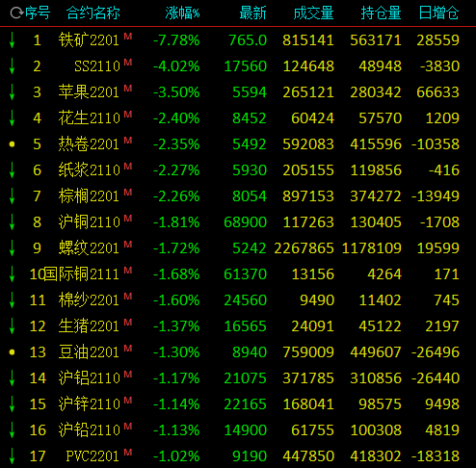
Task: Click the 765.0 latest price for 铁矿2201
Action: (248, 40)
